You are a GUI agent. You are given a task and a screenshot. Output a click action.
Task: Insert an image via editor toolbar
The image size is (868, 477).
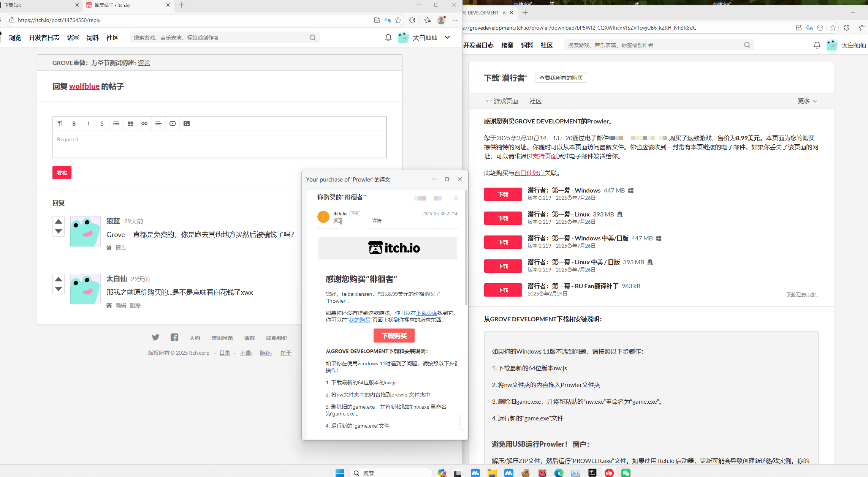tap(187, 123)
